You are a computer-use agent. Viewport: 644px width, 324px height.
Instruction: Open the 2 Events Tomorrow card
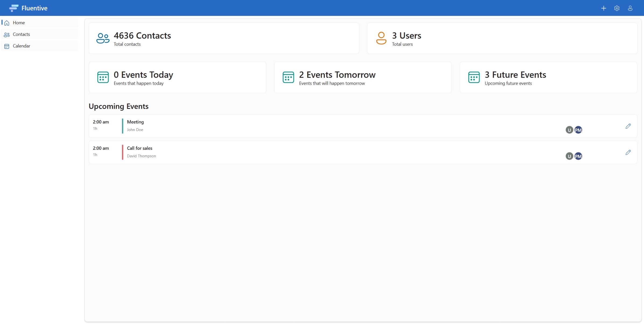362,77
